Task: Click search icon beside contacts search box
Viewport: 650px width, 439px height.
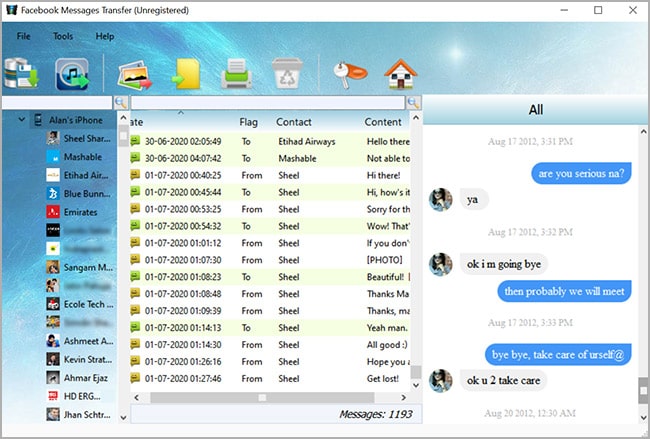Action: click(121, 103)
